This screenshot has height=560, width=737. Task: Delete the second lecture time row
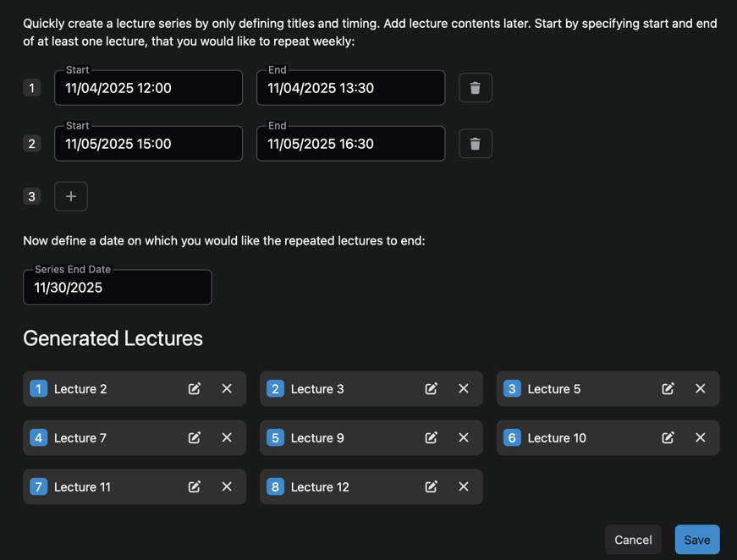click(x=475, y=143)
